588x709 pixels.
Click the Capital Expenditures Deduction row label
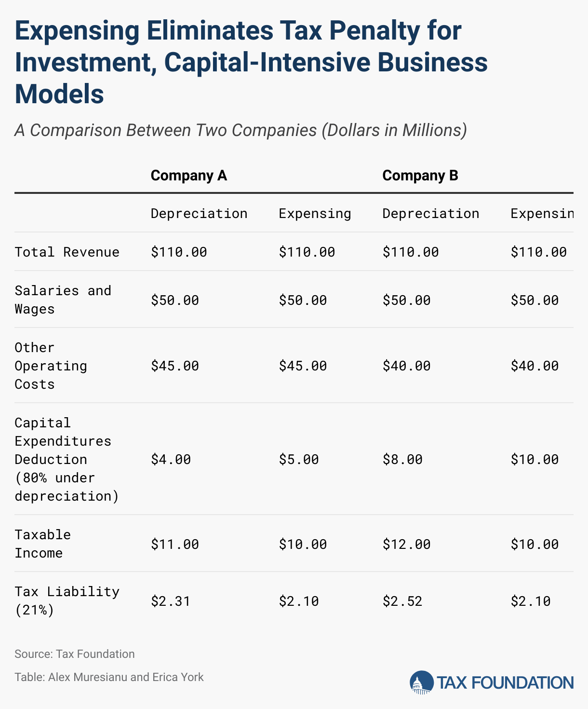pos(67,459)
